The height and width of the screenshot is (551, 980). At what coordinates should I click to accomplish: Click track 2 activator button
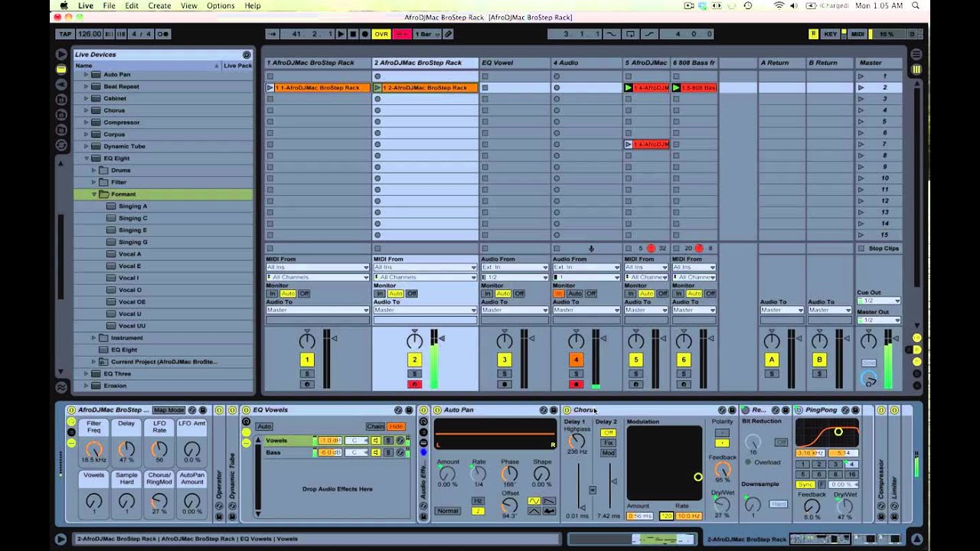pos(414,360)
